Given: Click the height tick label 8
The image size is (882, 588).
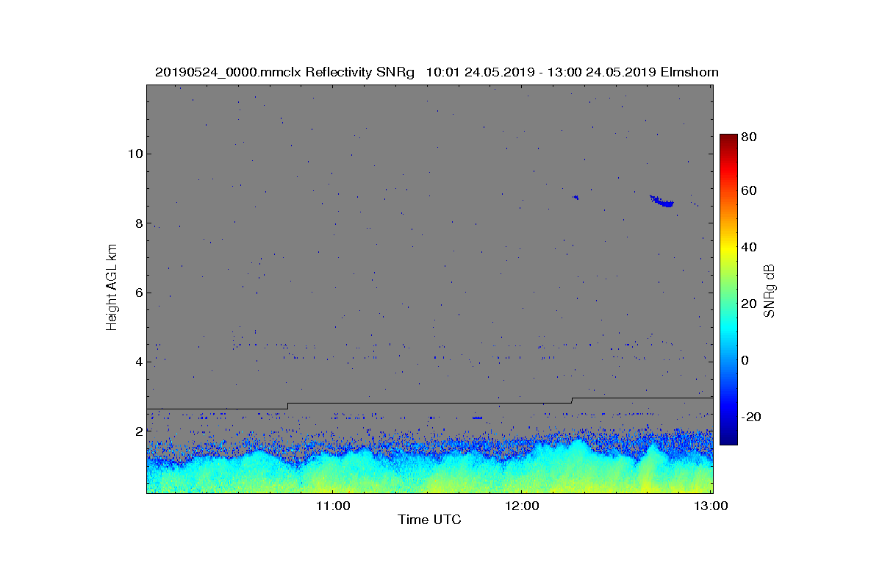Looking at the screenshot, I should tap(137, 223).
